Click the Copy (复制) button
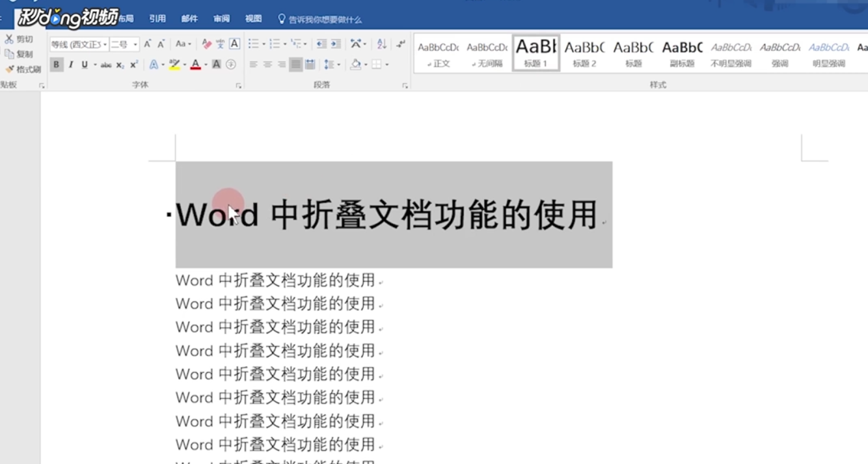868x464 pixels. click(x=19, y=54)
